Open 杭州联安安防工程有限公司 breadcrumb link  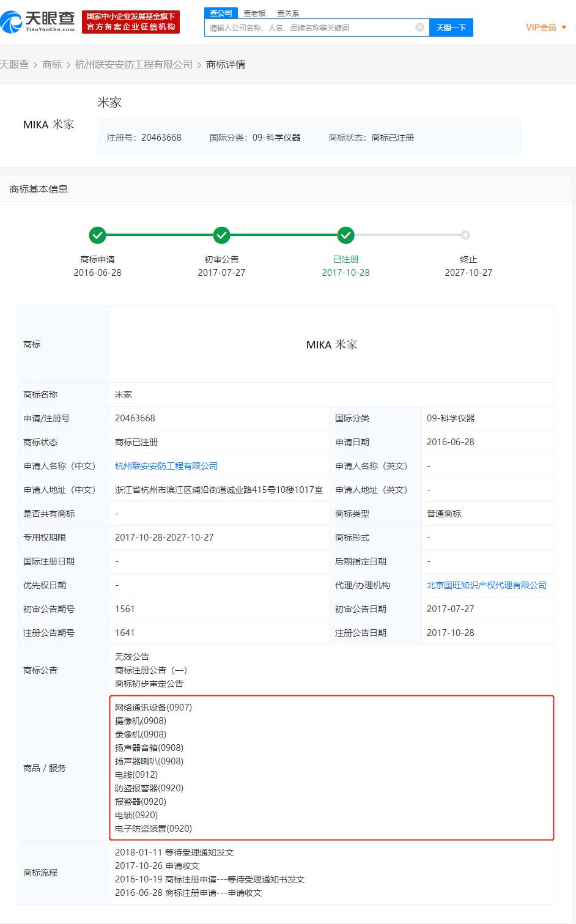click(134, 64)
